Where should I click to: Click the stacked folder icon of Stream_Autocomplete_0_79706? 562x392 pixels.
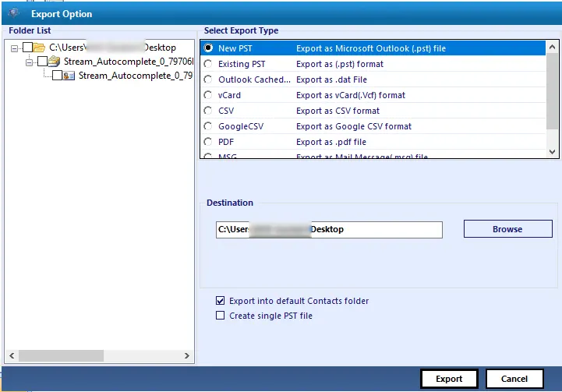coord(54,62)
